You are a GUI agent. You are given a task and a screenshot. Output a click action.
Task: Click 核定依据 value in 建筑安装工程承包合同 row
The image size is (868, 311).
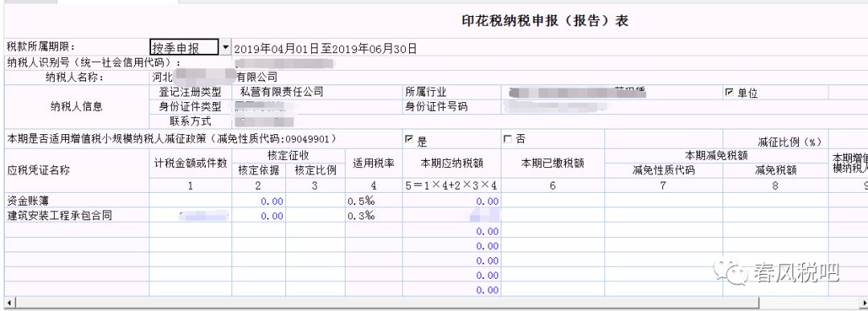tap(259, 215)
